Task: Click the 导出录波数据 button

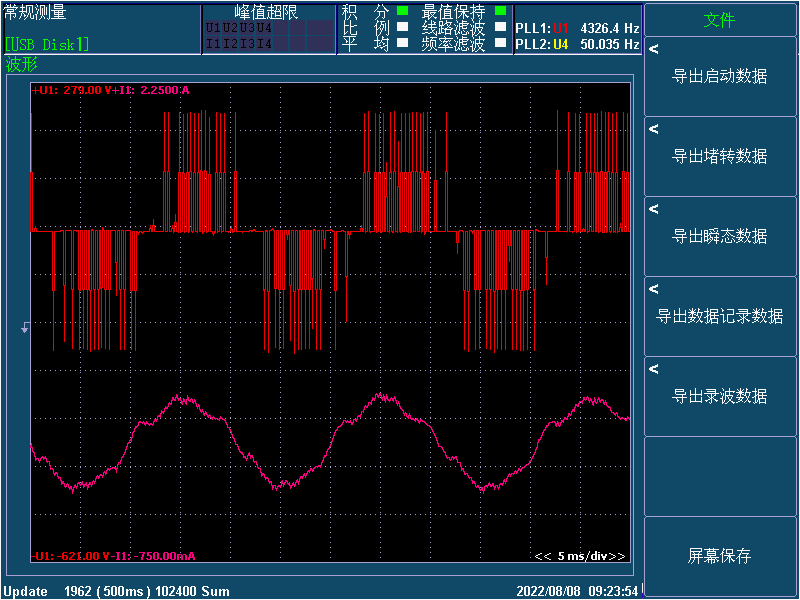Action: click(719, 396)
